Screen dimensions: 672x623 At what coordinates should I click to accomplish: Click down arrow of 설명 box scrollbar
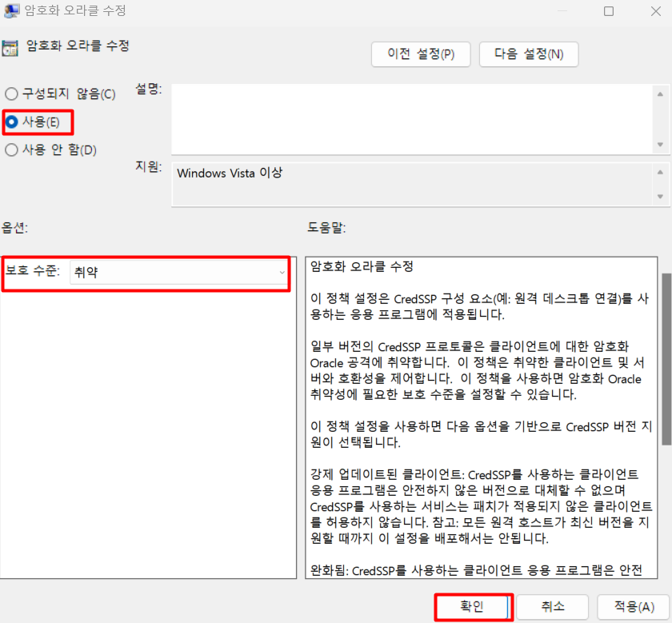661,145
